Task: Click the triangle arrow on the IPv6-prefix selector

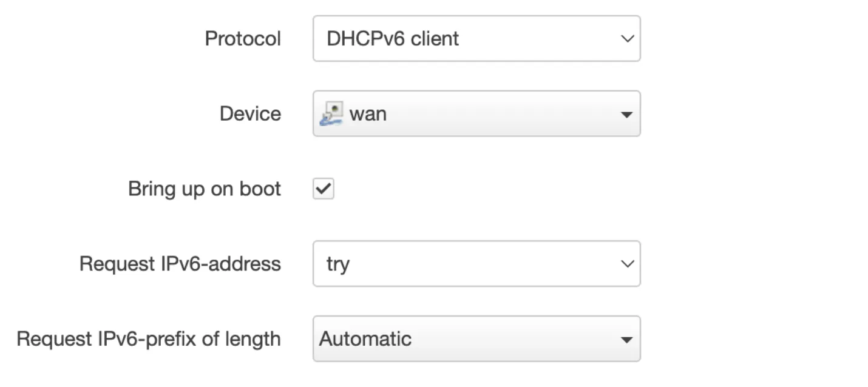Action: pos(626,339)
